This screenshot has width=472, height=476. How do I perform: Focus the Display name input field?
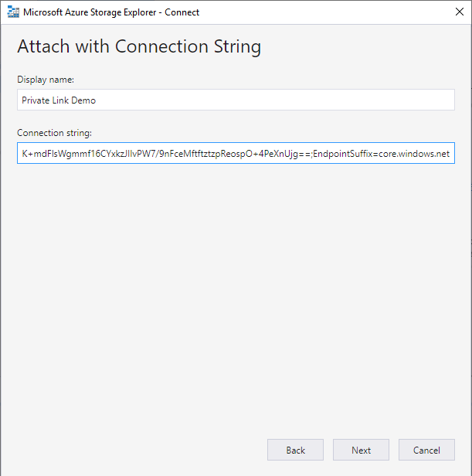pyautogui.click(x=236, y=100)
